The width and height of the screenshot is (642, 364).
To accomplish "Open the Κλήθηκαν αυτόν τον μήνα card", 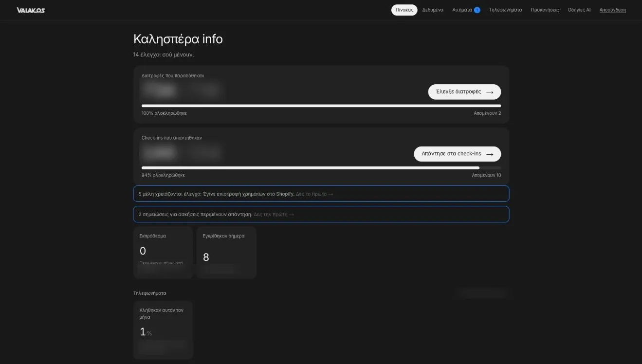I will pos(163,330).
